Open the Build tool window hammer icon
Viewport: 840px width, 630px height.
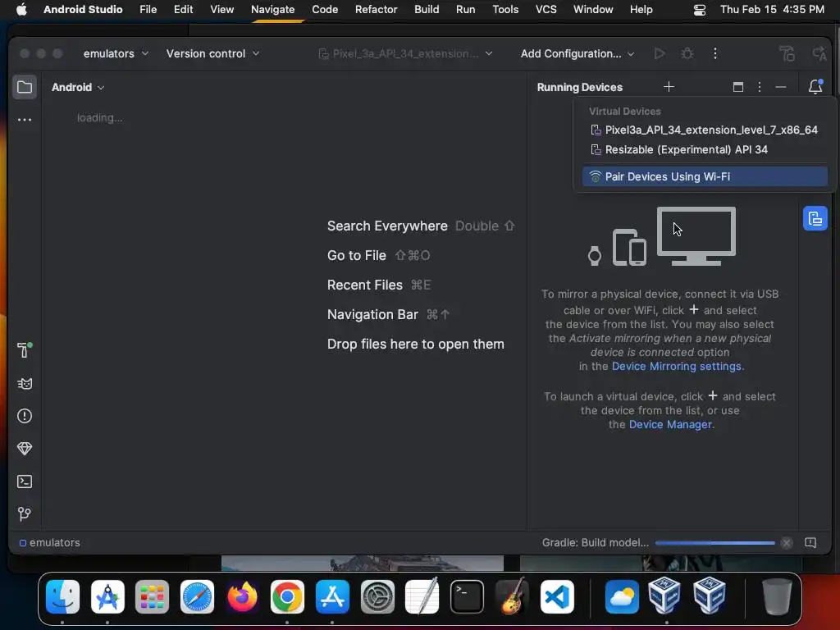[x=25, y=349]
